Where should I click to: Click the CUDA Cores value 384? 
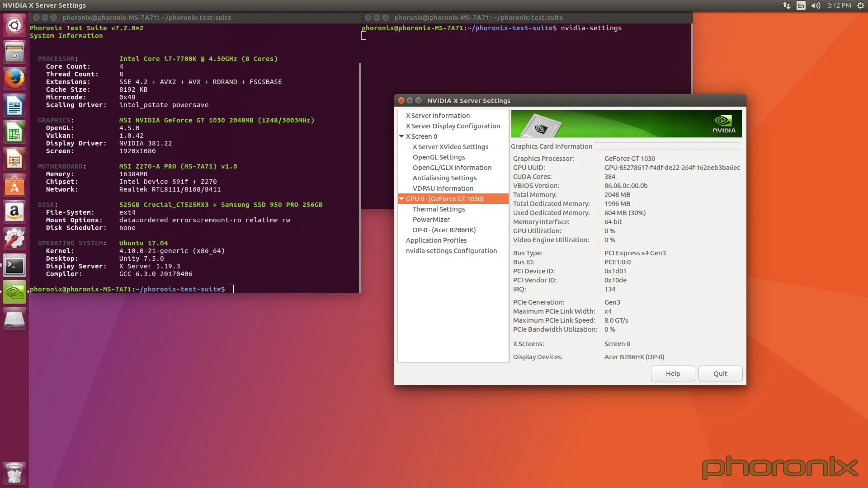tap(609, 177)
